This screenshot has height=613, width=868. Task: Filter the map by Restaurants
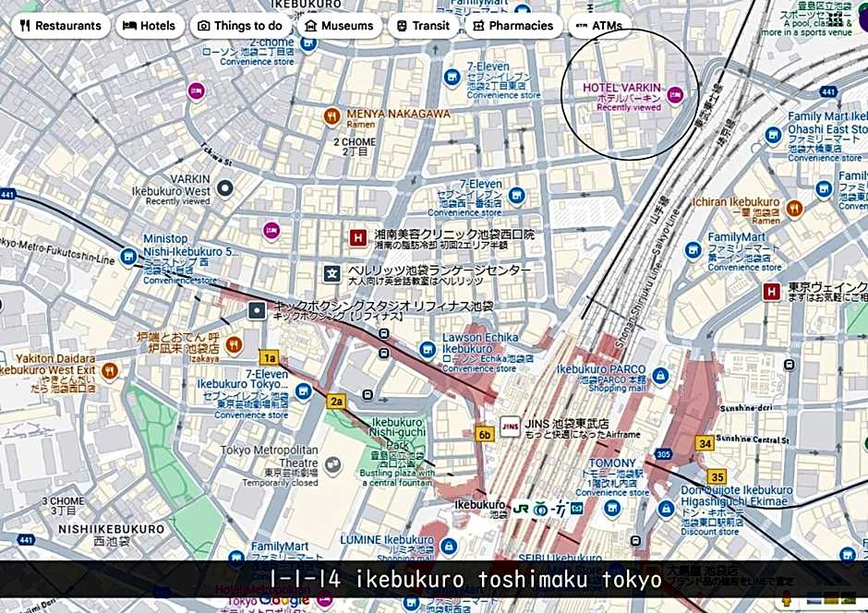tap(61, 26)
